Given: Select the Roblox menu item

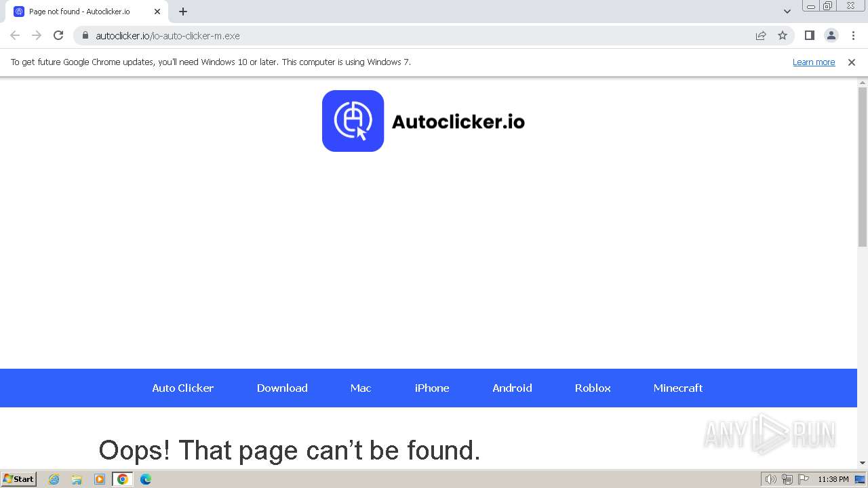Looking at the screenshot, I should tap(593, 388).
